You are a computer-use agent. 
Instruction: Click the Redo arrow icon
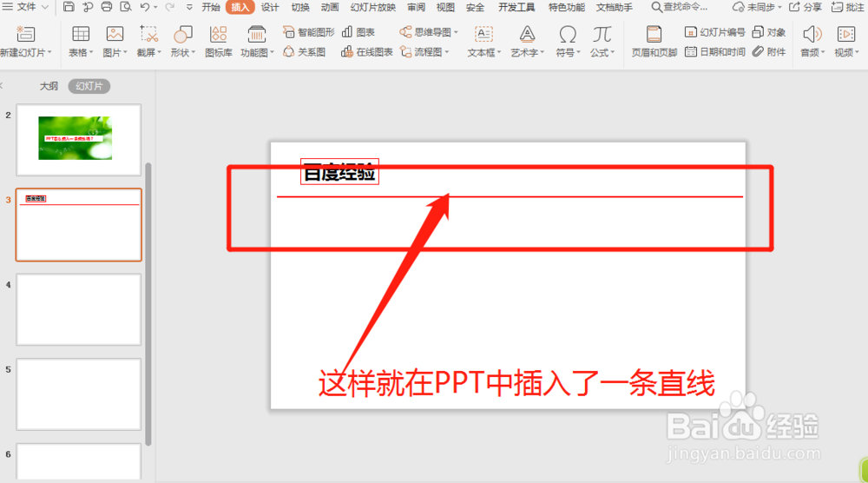tap(170, 7)
